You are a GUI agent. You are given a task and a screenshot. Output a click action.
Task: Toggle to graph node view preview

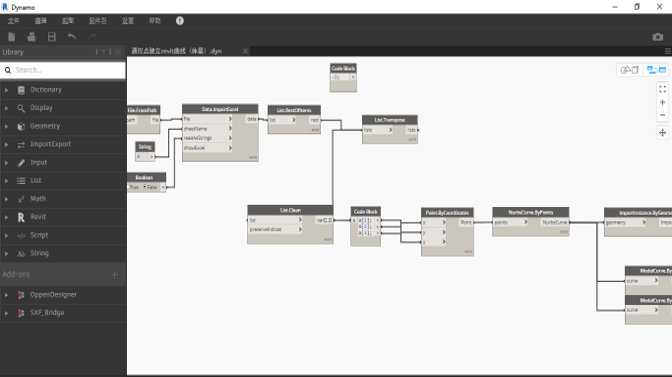coord(656,70)
